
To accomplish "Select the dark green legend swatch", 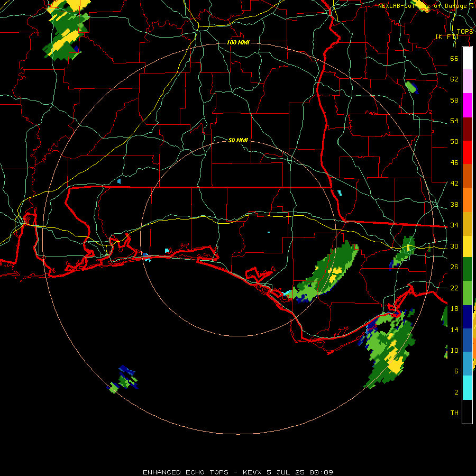I will [x=467, y=269].
